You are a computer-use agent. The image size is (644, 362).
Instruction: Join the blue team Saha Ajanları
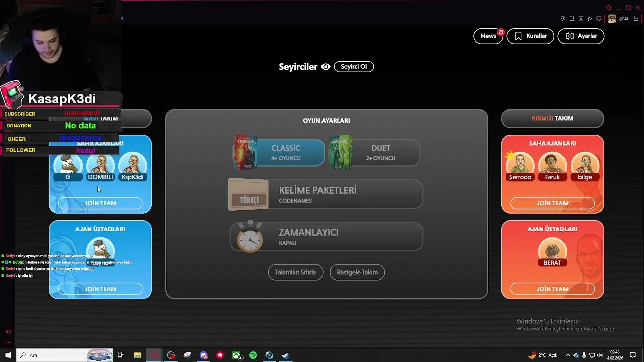point(100,203)
